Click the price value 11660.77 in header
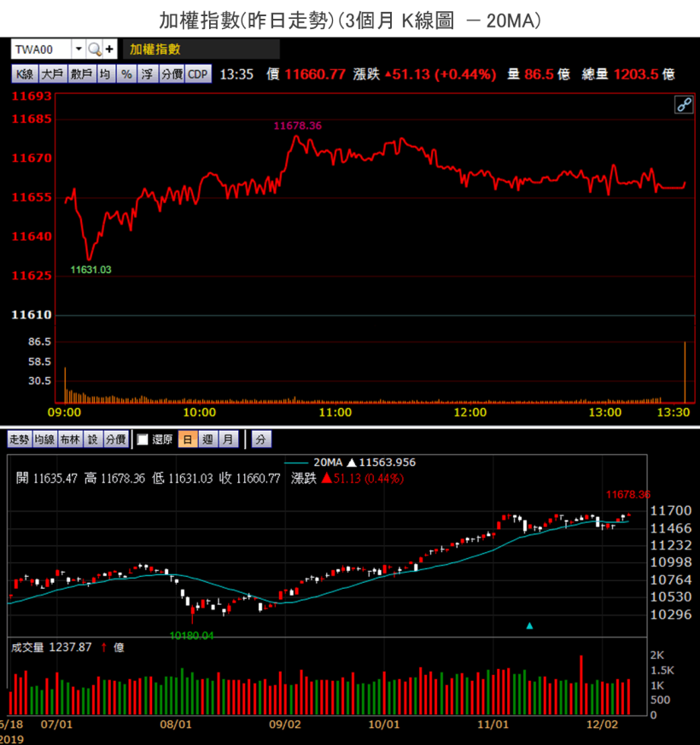Image resolution: width=700 pixels, height=745 pixels. [x=315, y=74]
